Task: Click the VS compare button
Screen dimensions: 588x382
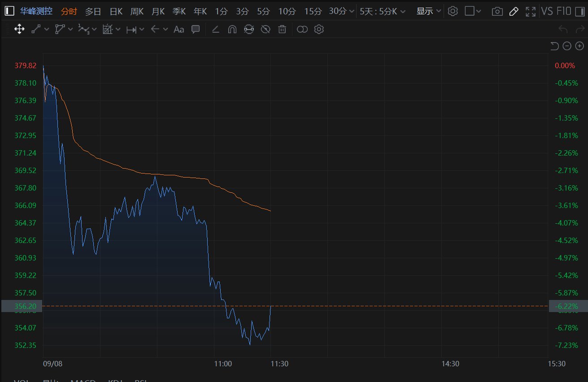Action: click(x=547, y=11)
